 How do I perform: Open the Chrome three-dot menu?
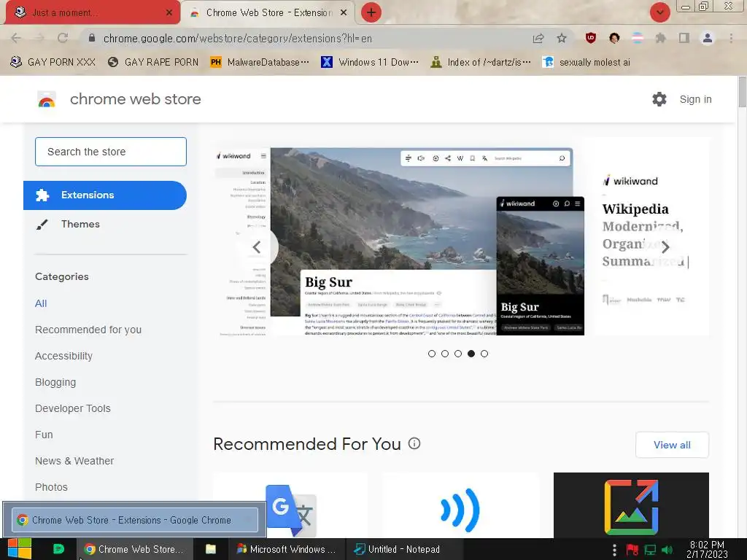(731, 38)
